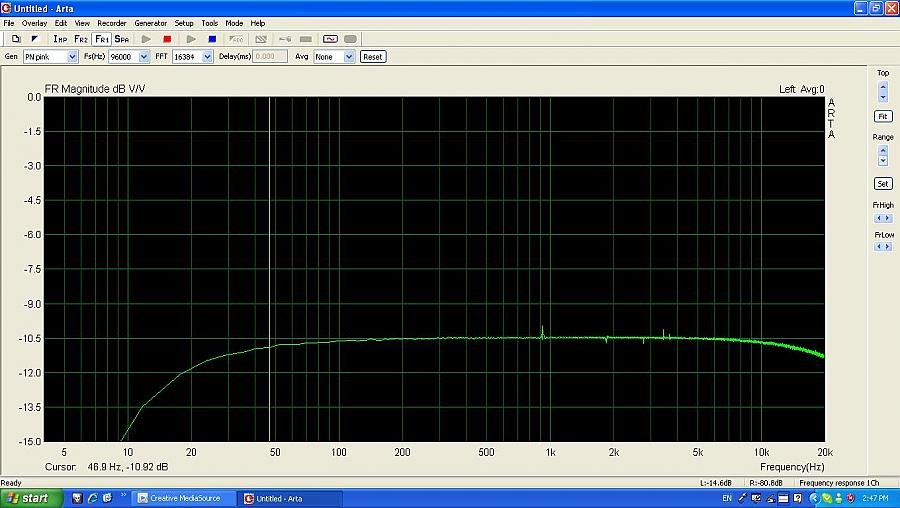The image size is (900, 508).
Task: Open the Setup menu
Action: [184, 24]
